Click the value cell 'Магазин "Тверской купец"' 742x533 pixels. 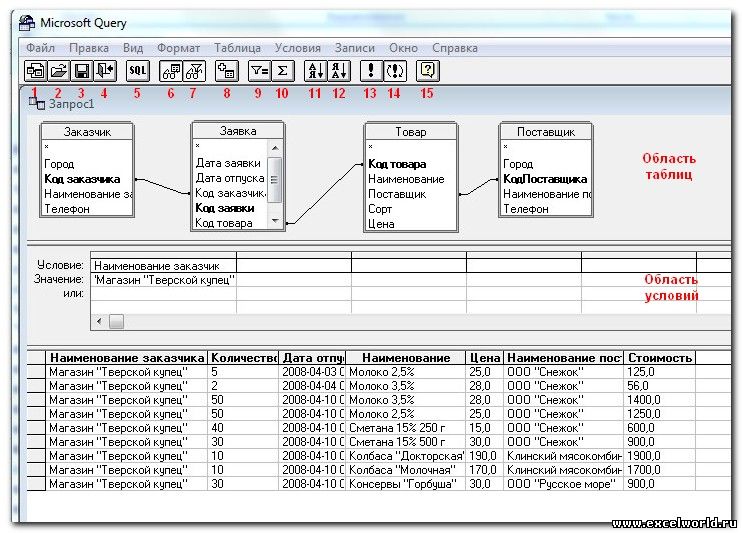[x=163, y=280]
